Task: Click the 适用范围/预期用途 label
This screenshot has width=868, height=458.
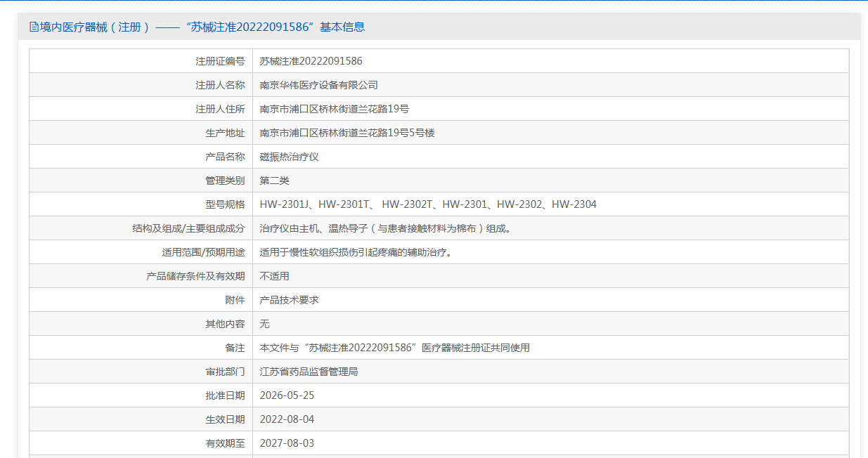Action: click(x=203, y=252)
